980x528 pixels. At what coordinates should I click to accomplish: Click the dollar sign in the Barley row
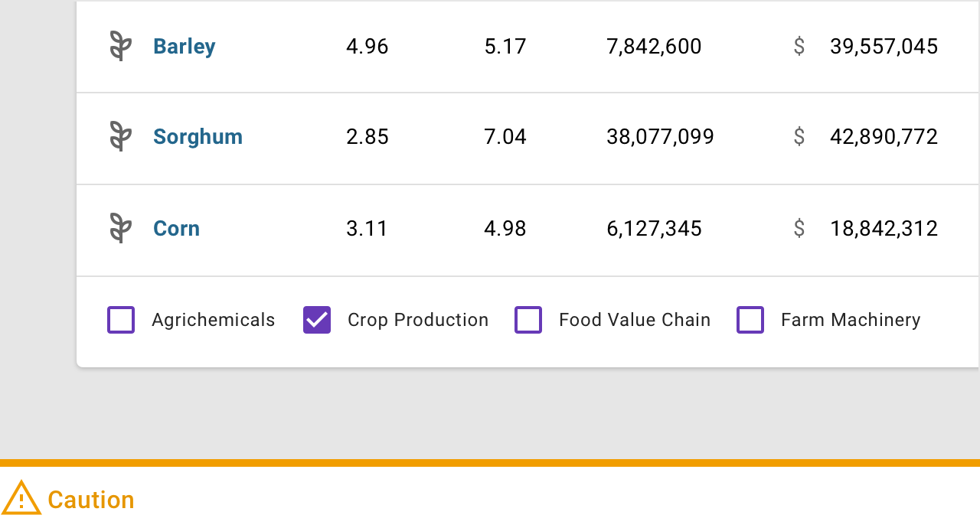799,47
